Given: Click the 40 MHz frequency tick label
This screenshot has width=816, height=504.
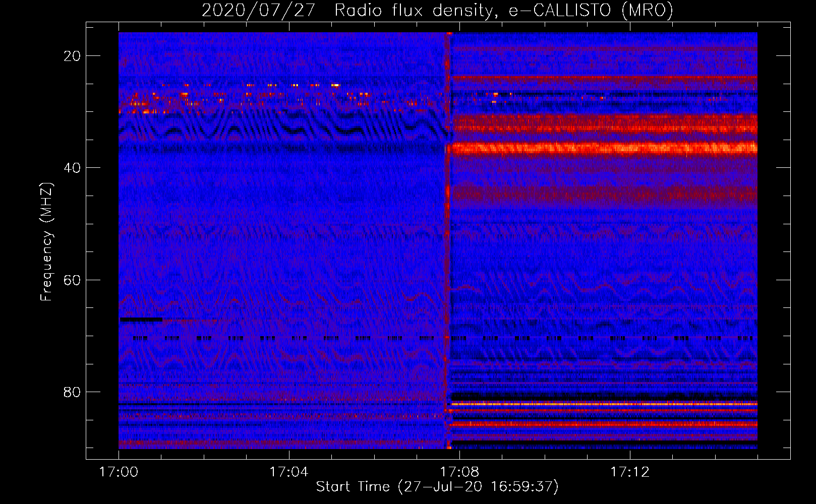Looking at the screenshot, I should tap(72, 168).
